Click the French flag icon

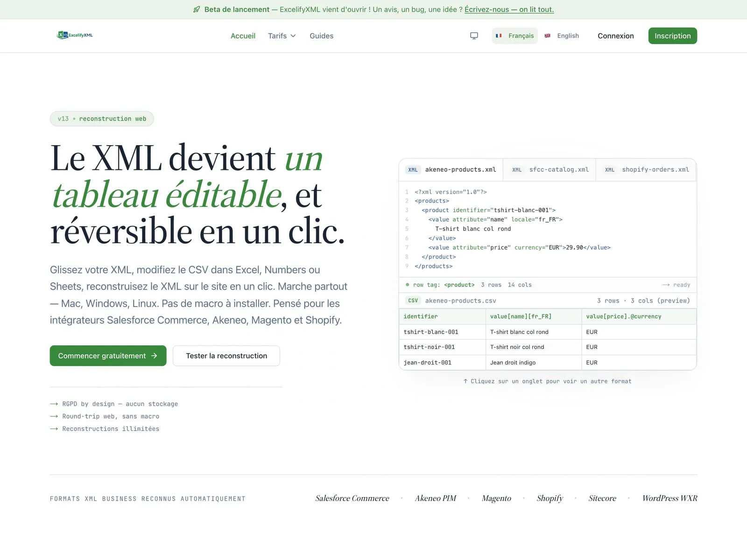(x=499, y=35)
